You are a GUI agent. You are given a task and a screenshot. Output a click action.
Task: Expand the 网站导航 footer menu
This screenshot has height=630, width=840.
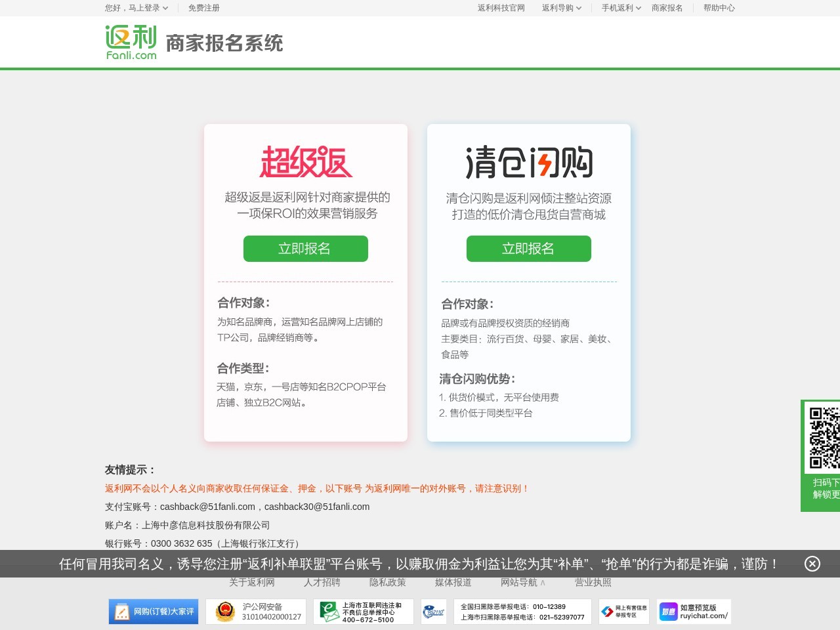tap(523, 582)
